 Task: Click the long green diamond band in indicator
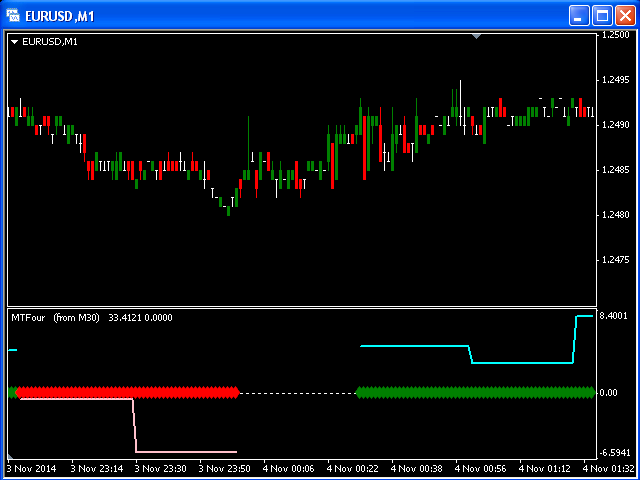pyautogui.click(x=476, y=393)
